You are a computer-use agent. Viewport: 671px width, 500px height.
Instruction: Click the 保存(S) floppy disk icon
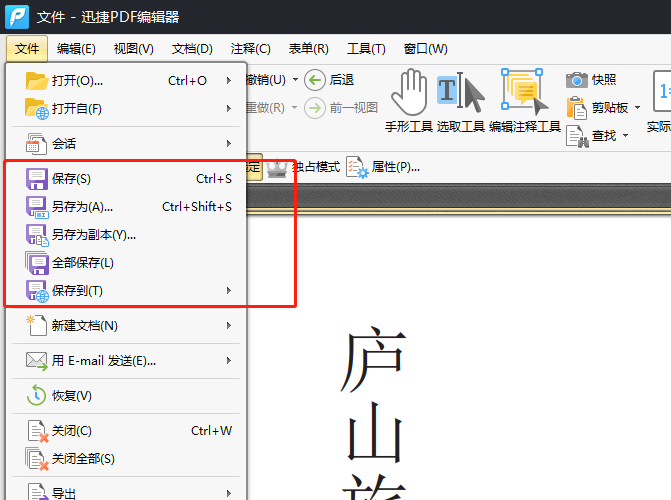pyautogui.click(x=37, y=179)
